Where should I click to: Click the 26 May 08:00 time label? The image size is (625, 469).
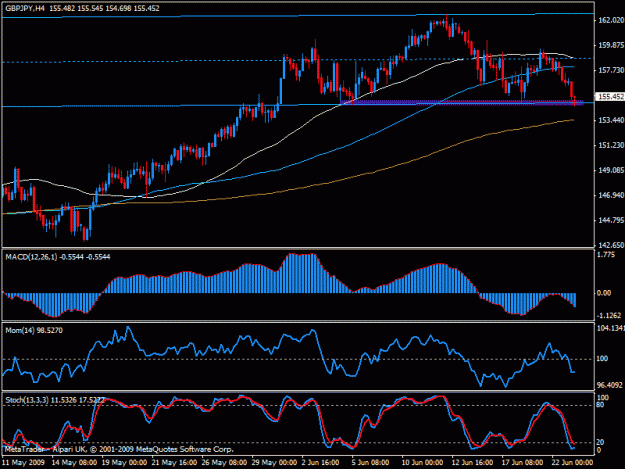click(x=224, y=463)
